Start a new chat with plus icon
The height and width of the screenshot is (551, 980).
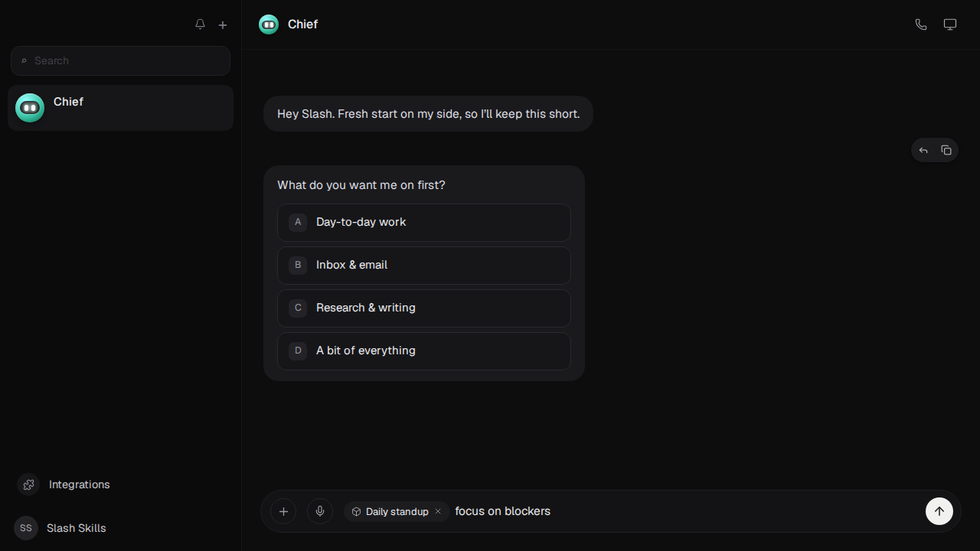223,24
